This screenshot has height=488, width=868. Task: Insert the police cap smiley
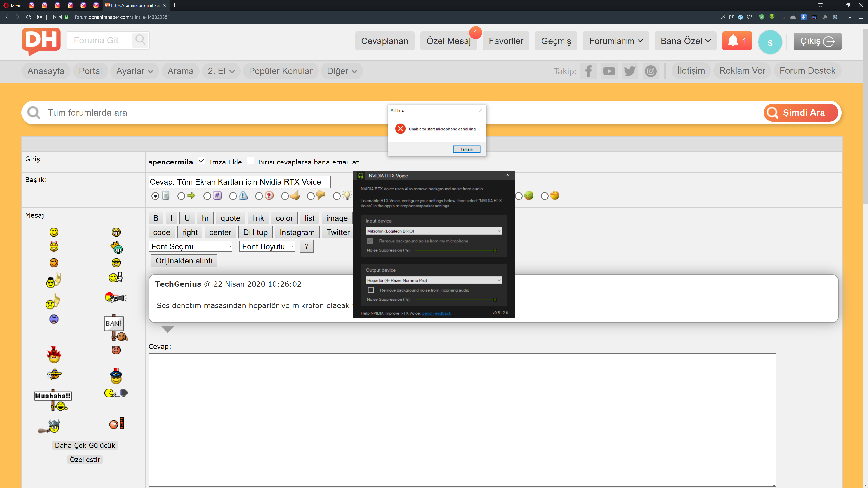click(x=116, y=376)
